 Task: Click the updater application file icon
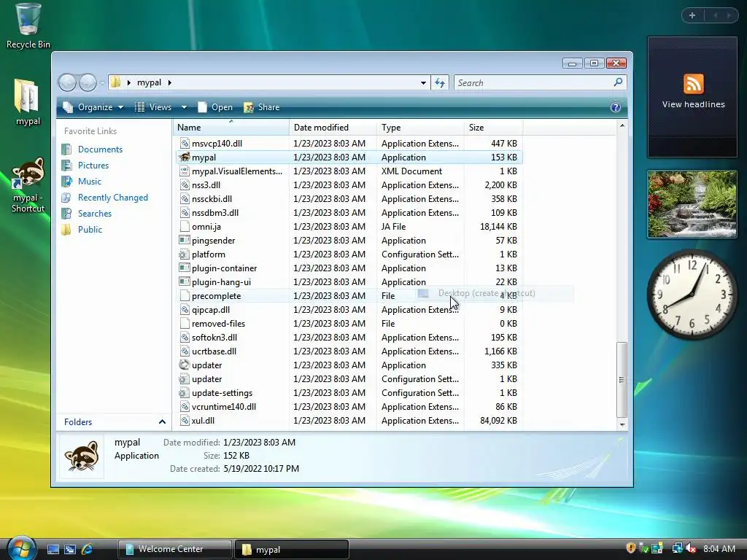pyautogui.click(x=184, y=365)
